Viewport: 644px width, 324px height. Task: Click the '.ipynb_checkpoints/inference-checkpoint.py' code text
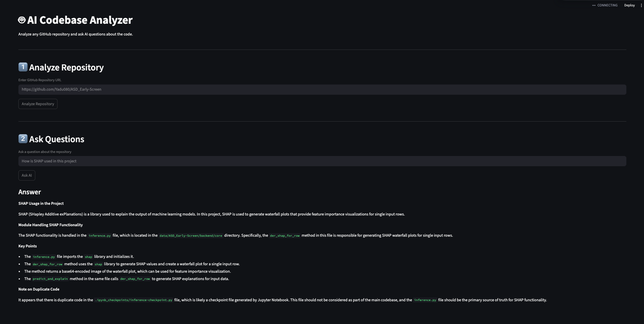point(134,300)
